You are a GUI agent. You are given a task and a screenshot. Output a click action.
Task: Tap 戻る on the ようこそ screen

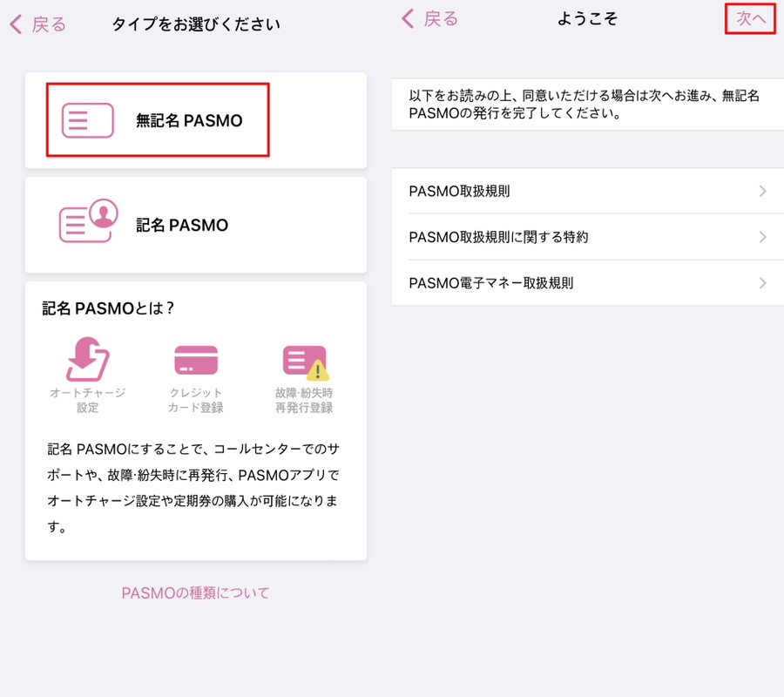441,19
